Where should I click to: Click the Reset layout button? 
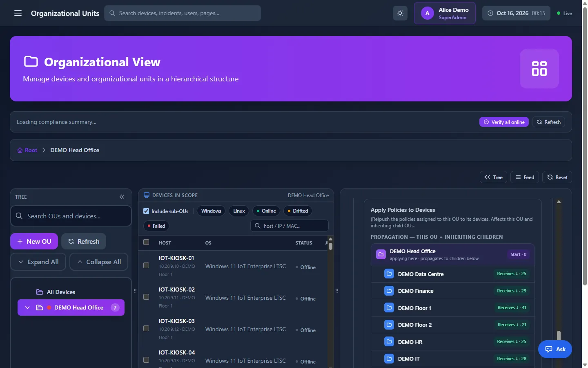point(557,177)
